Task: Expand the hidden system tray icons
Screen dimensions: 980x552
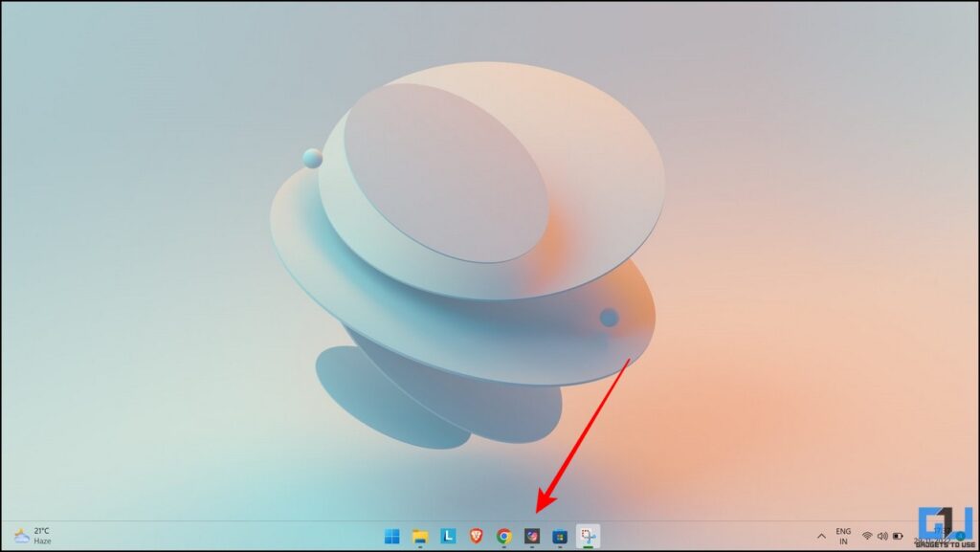Action: 821,536
